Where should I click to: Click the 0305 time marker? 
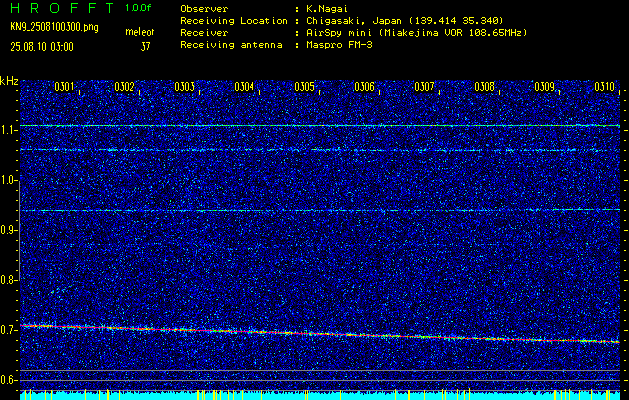304,87
